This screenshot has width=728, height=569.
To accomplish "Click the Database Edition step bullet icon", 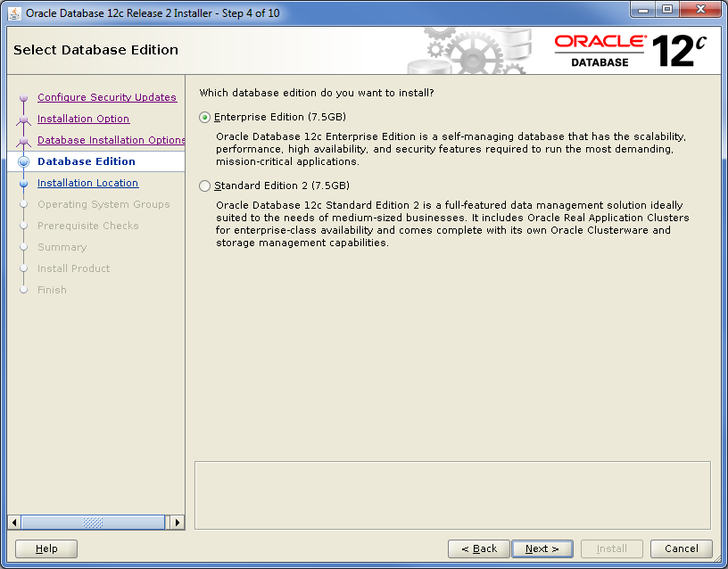I will click(x=24, y=161).
